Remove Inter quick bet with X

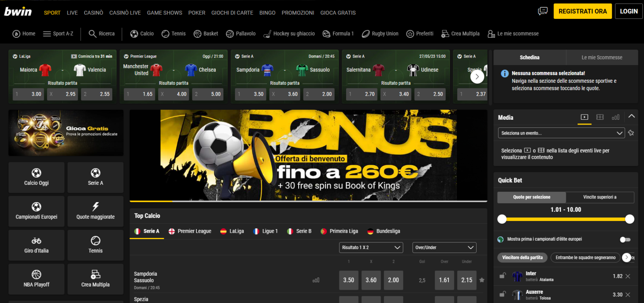(x=628, y=276)
